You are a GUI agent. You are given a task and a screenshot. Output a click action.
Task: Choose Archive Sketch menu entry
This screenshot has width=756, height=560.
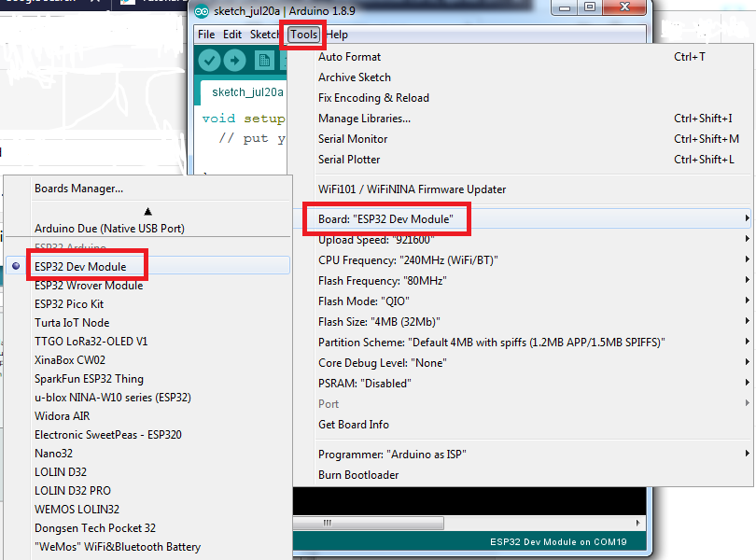[531, 77]
